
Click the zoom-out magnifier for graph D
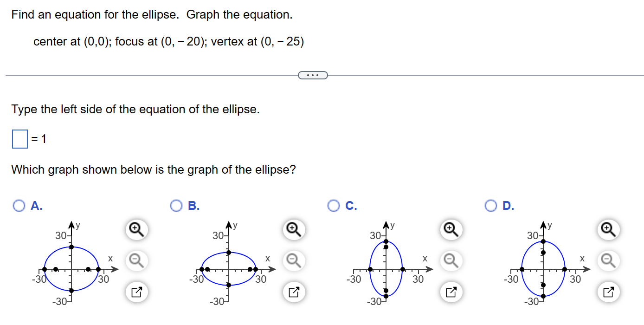tap(608, 261)
